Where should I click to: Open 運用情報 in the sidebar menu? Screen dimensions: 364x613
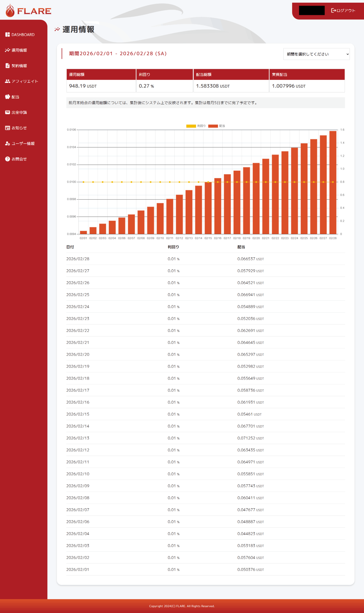coord(19,50)
